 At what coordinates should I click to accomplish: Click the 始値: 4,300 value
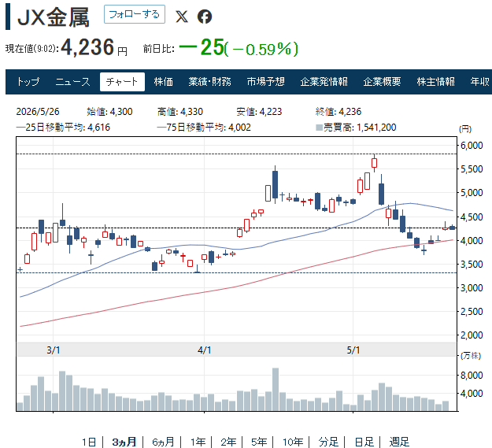(x=109, y=112)
